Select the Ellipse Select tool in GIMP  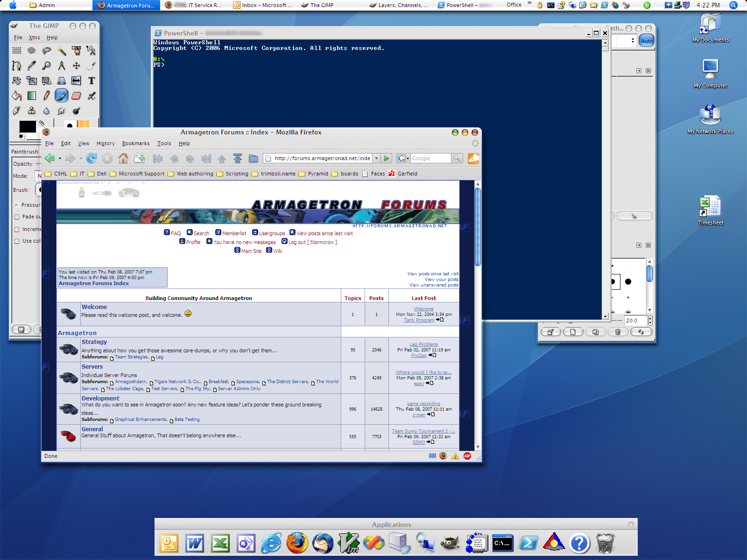tap(32, 50)
